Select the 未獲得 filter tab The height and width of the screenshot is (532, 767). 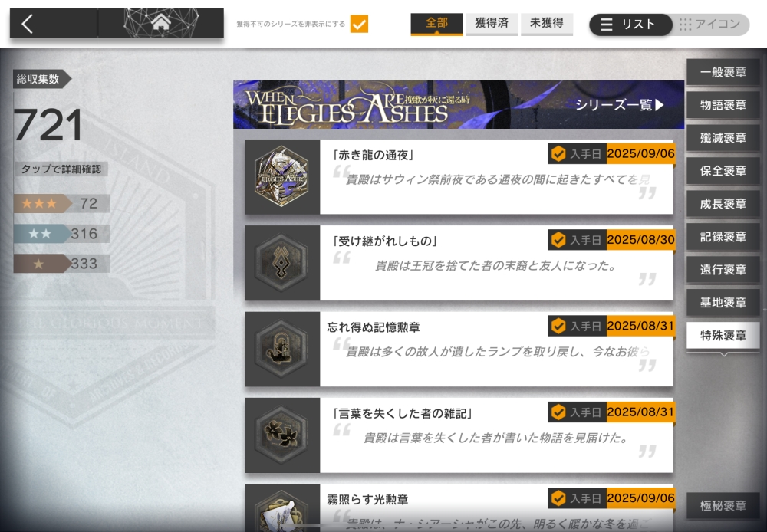tap(546, 24)
